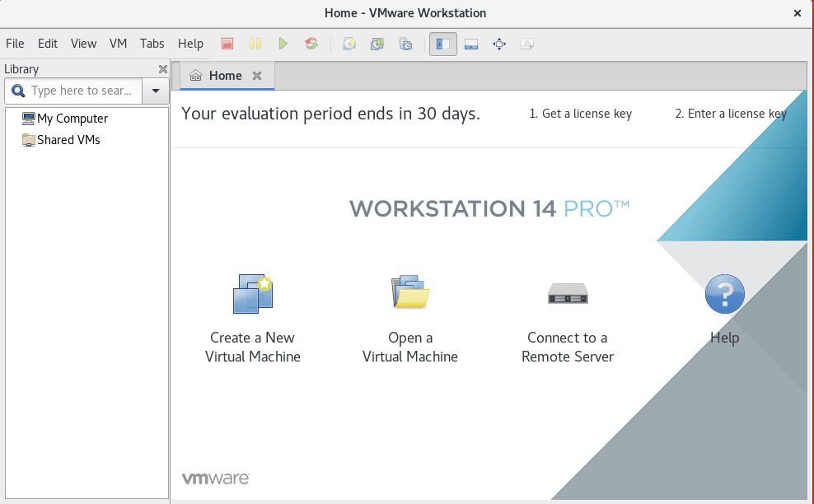Open the Help question mark icon

click(724, 294)
